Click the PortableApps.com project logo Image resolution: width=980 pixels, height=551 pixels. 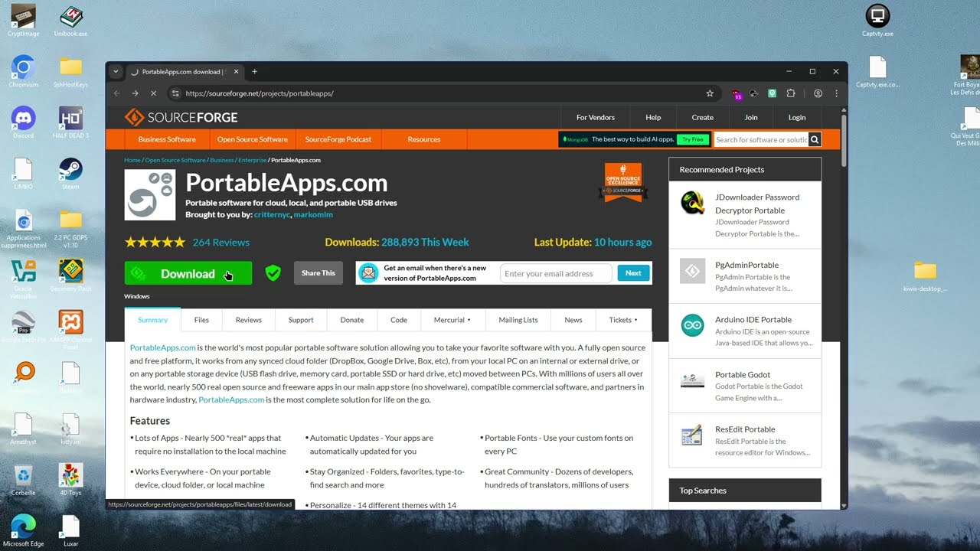point(150,195)
